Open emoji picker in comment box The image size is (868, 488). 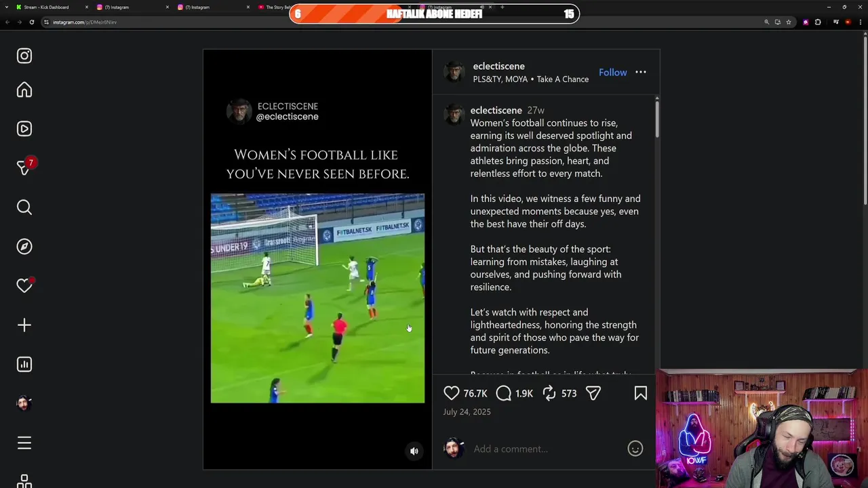(x=635, y=449)
